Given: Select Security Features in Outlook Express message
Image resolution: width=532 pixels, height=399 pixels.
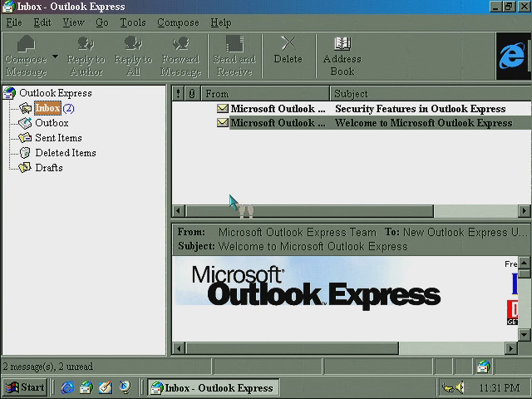Looking at the screenshot, I should point(420,109).
